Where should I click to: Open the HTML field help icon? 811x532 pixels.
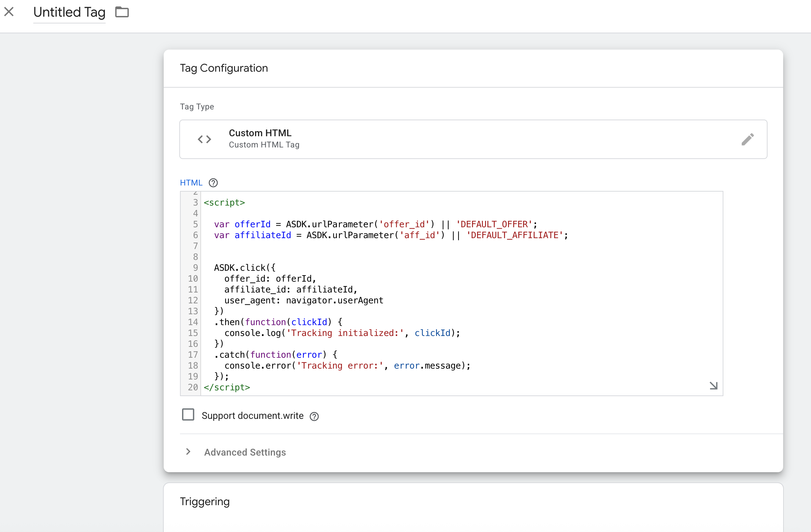point(213,183)
